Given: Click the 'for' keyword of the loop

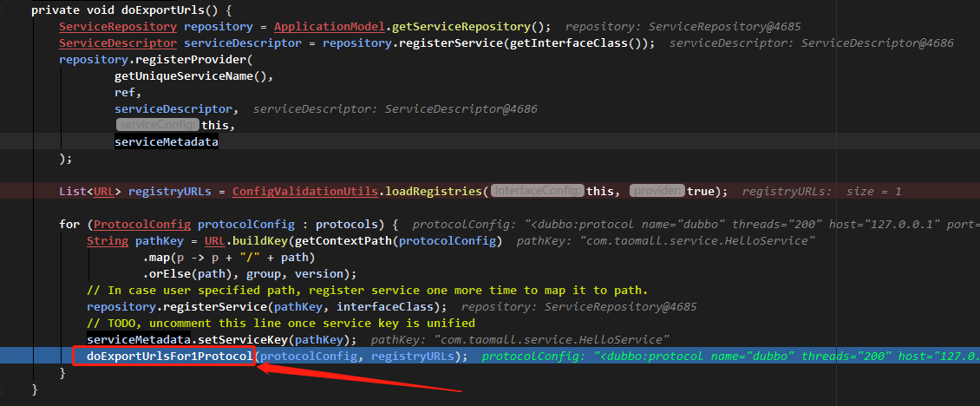Looking at the screenshot, I should point(69,225).
